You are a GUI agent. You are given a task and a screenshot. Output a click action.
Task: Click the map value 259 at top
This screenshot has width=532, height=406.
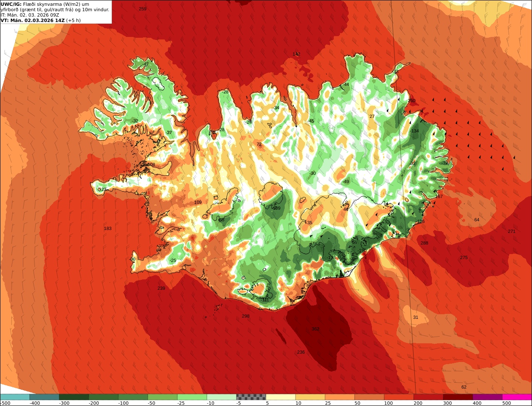click(x=143, y=9)
